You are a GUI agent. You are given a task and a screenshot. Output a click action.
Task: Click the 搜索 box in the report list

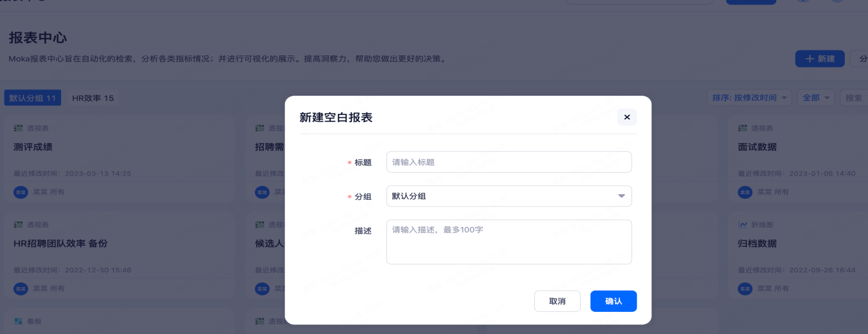[x=853, y=98]
